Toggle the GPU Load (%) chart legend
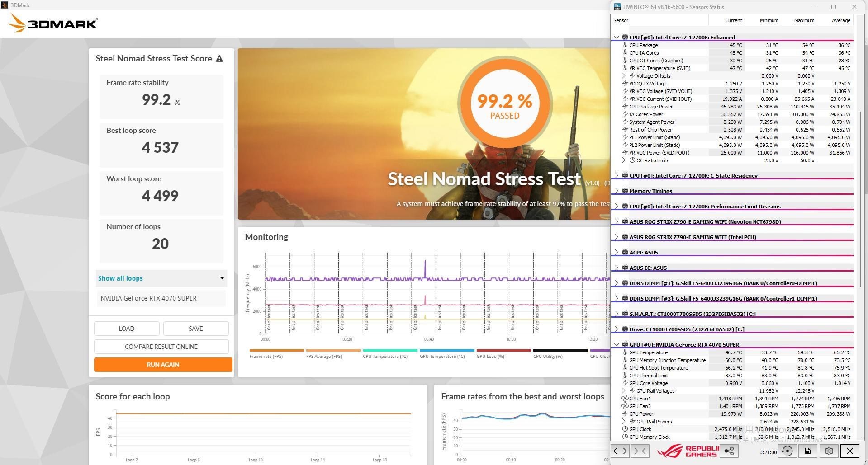Image resolution: width=868 pixels, height=465 pixels. point(503,353)
